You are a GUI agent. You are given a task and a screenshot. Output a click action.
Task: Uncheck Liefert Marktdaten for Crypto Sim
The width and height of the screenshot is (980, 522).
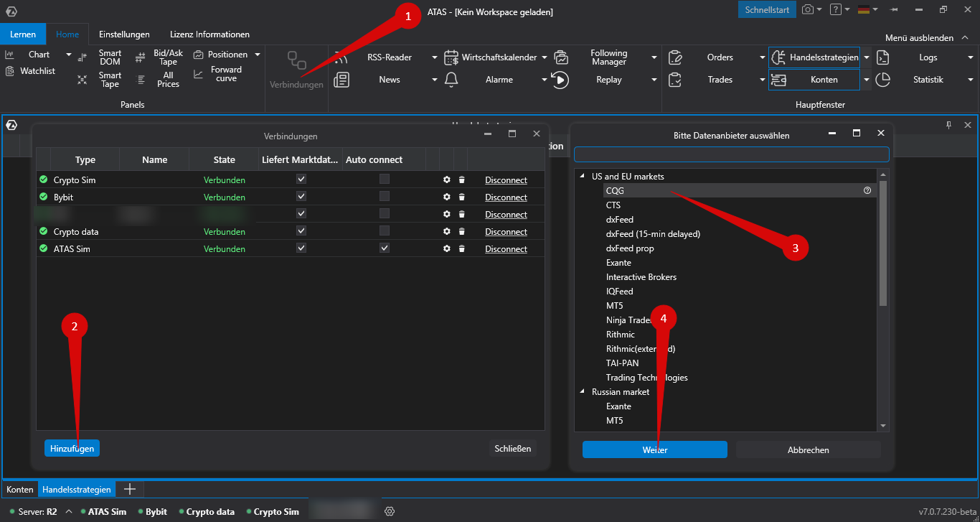coord(301,179)
